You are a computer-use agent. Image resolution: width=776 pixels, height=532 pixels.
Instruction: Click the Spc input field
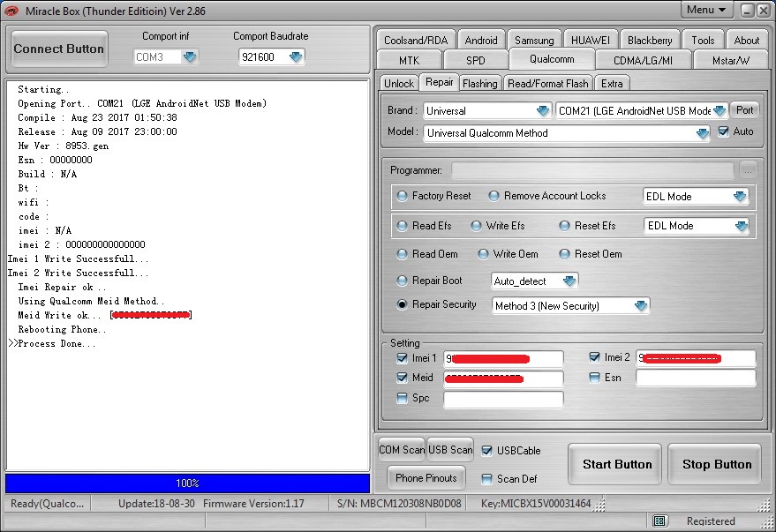[x=503, y=399]
